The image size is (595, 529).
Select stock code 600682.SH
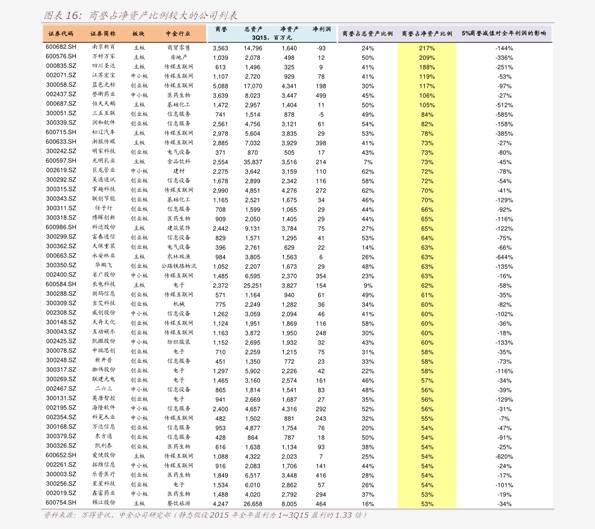point(61,47)
